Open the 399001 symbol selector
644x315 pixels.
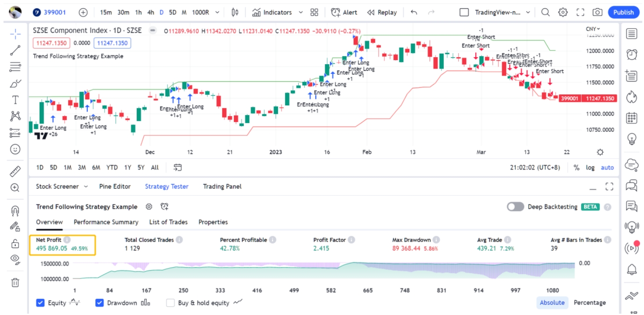click(49, 12)
